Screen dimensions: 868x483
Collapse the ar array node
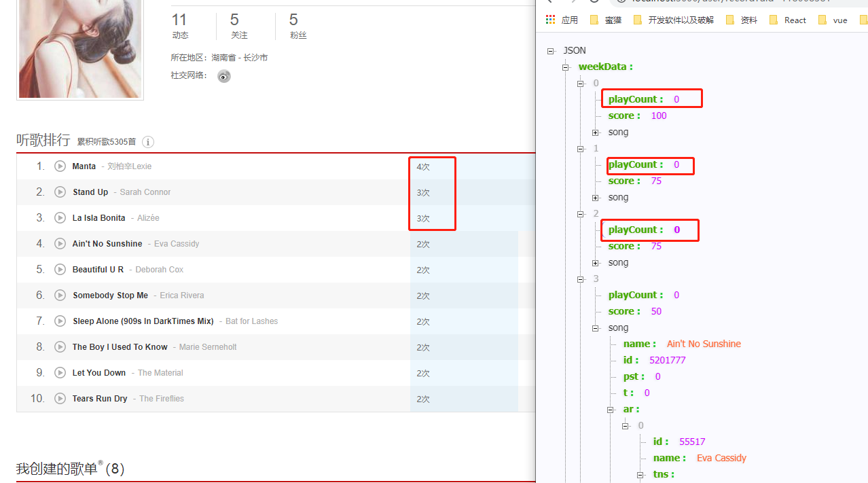(x=610, y=410)
